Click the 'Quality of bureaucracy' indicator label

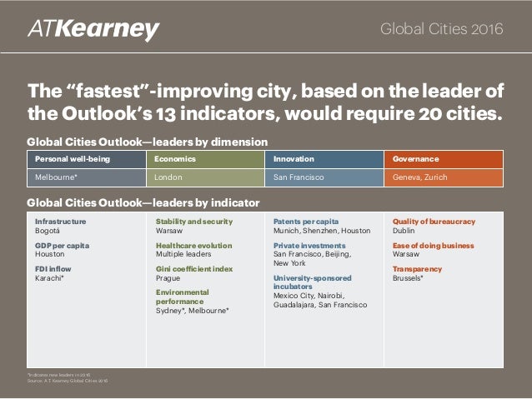434,222
